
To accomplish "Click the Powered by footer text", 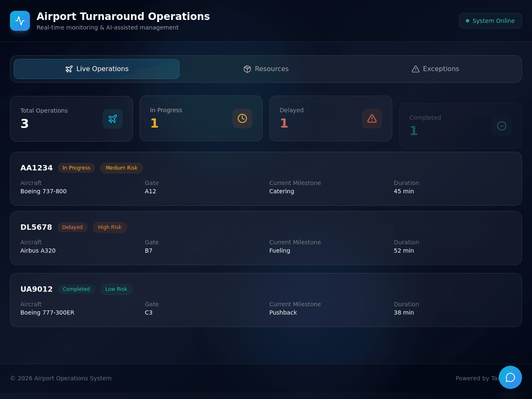I will click(477, 378).
